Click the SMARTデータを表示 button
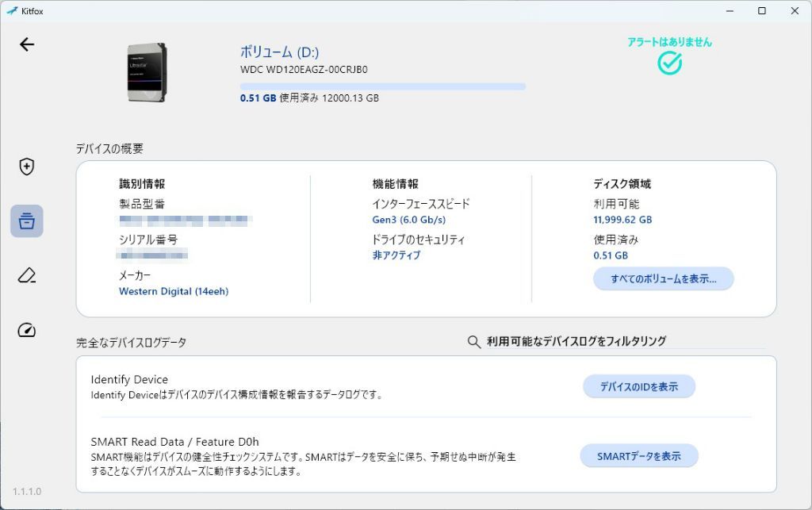812x510 pixels. [639, 456]
